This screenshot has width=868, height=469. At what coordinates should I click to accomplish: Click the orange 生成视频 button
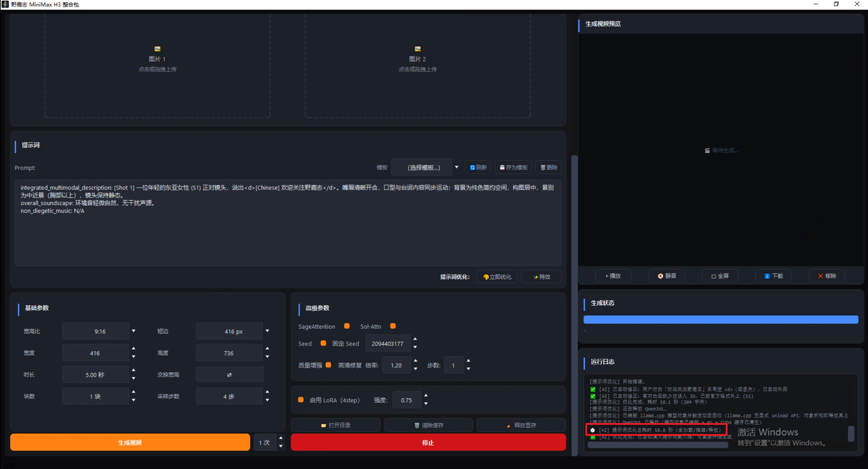pos(130,443)
